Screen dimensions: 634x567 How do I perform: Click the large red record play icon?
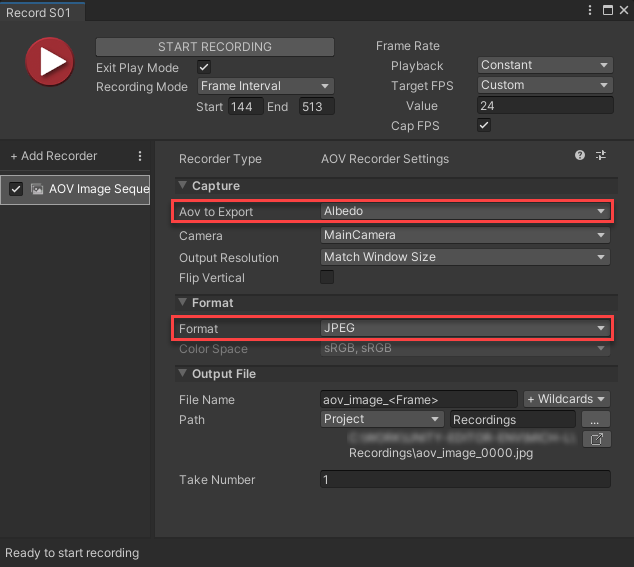tap(48, 63)
